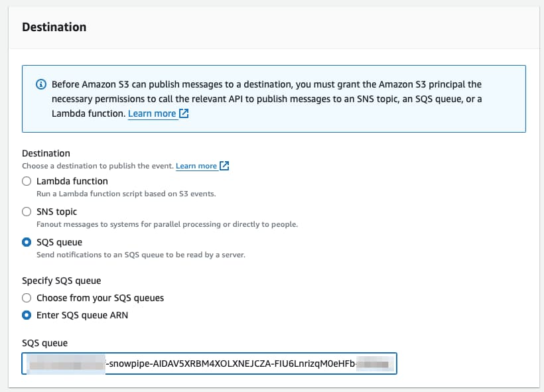Open Learn more link beside 'Choose a destination'
This screenshot has height=392, width=544.
point(196,166)
